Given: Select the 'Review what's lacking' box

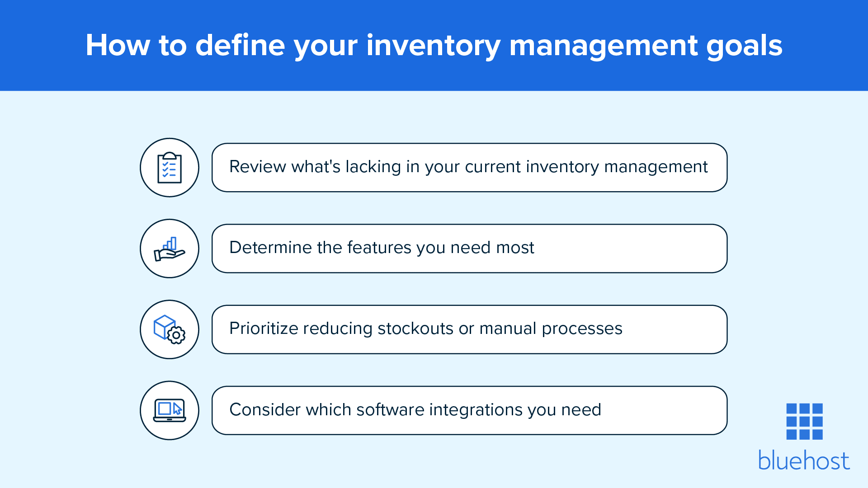Looking at the screenshot, I should pos(469,168).
